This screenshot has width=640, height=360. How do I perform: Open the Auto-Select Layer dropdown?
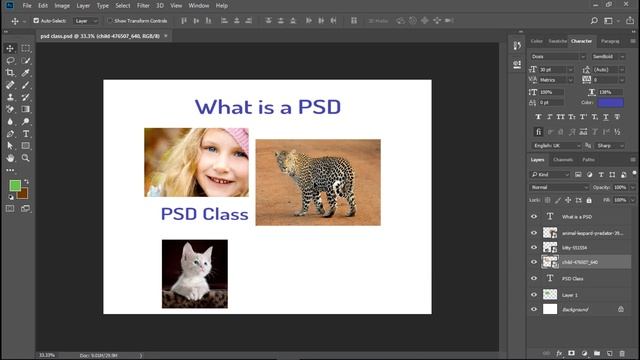coord(86,21)
